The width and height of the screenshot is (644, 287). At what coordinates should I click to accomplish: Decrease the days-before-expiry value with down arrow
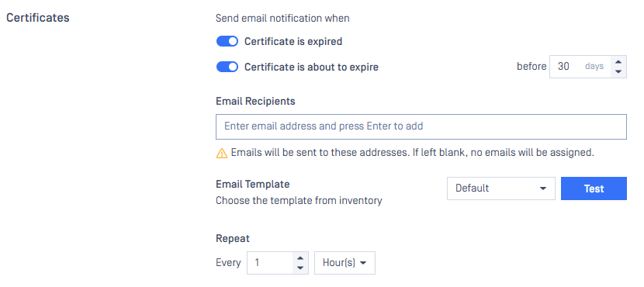click(618, 72)
